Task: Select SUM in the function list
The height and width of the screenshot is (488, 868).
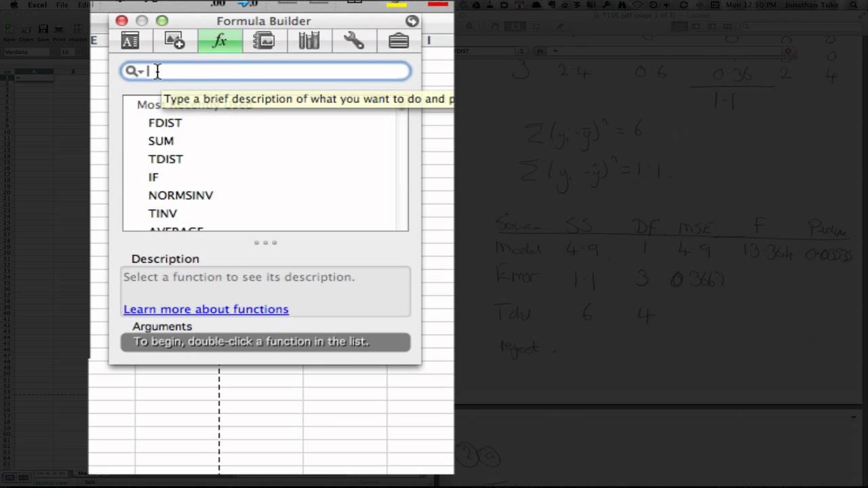Action: pos(161,141)
